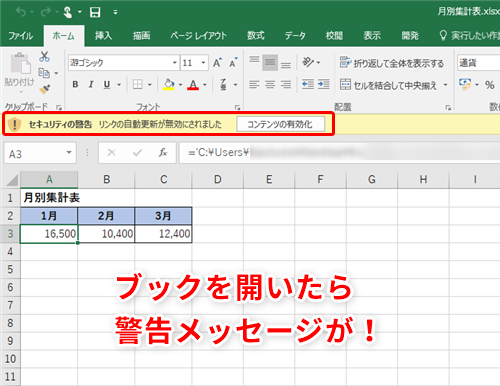
Task: Switch to the 挿入 ribbon tab
Action: click(x=103, y=36)
